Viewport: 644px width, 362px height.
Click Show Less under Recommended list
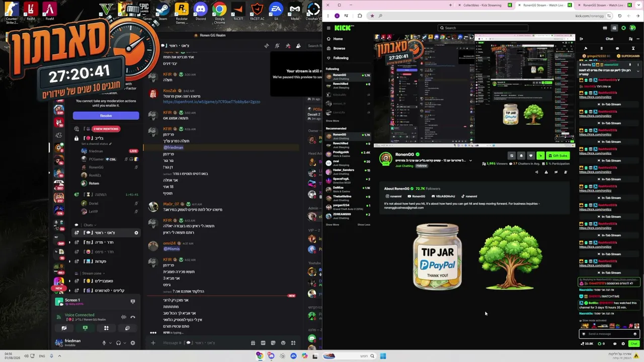[x=364, y=225]
